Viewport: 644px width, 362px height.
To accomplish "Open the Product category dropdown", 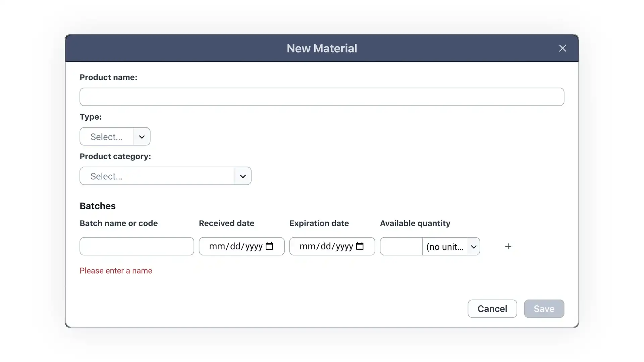I will tap(165, 176).
